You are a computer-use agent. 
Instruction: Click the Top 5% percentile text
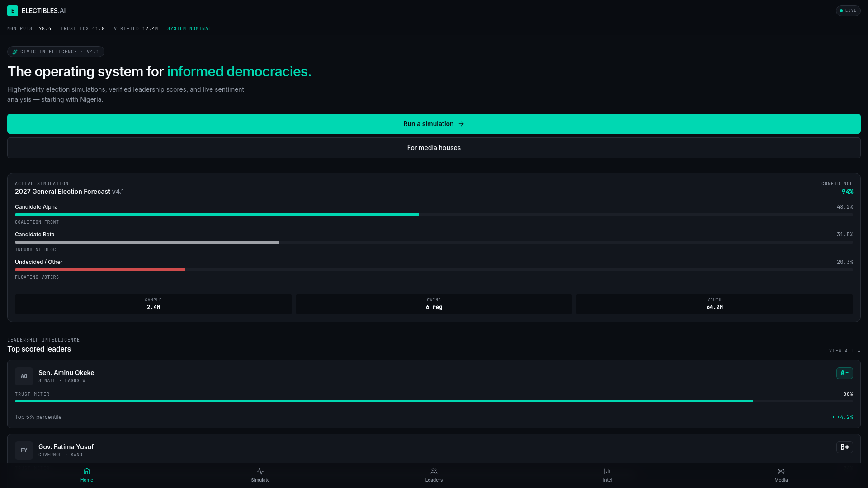coord(38,417)
